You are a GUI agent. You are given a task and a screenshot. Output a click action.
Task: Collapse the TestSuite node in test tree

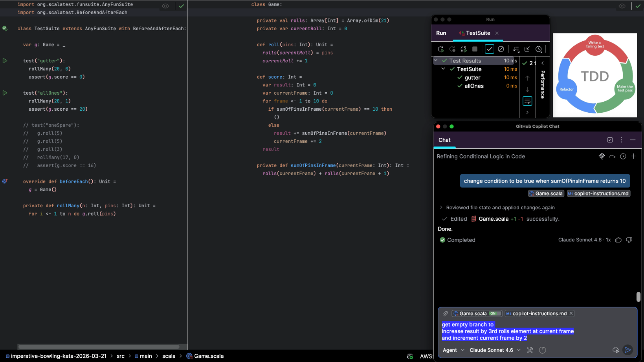tap(443, 69)
